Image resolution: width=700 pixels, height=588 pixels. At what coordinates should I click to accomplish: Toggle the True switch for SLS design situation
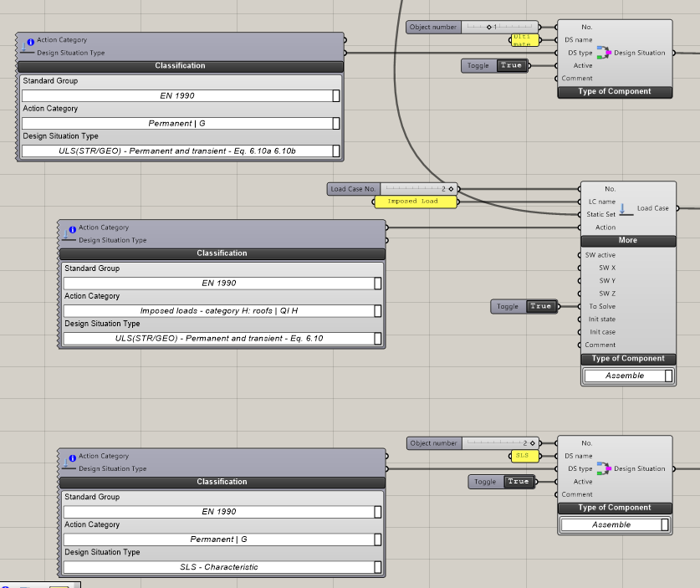(519, 482)
